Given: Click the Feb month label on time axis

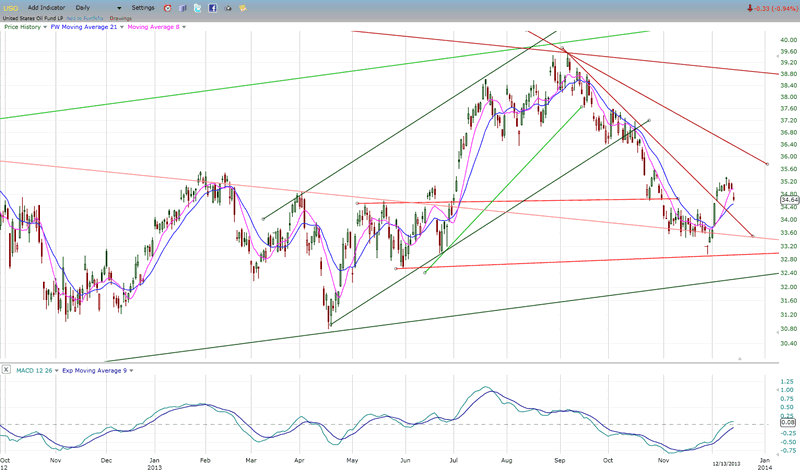Looking at the screenshot, I should [x=205, y=460].
